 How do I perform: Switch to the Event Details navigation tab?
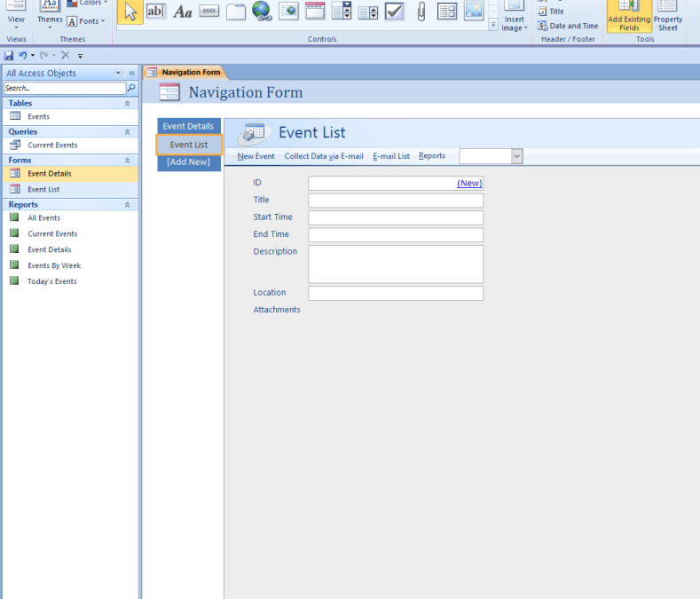(188, 126)
